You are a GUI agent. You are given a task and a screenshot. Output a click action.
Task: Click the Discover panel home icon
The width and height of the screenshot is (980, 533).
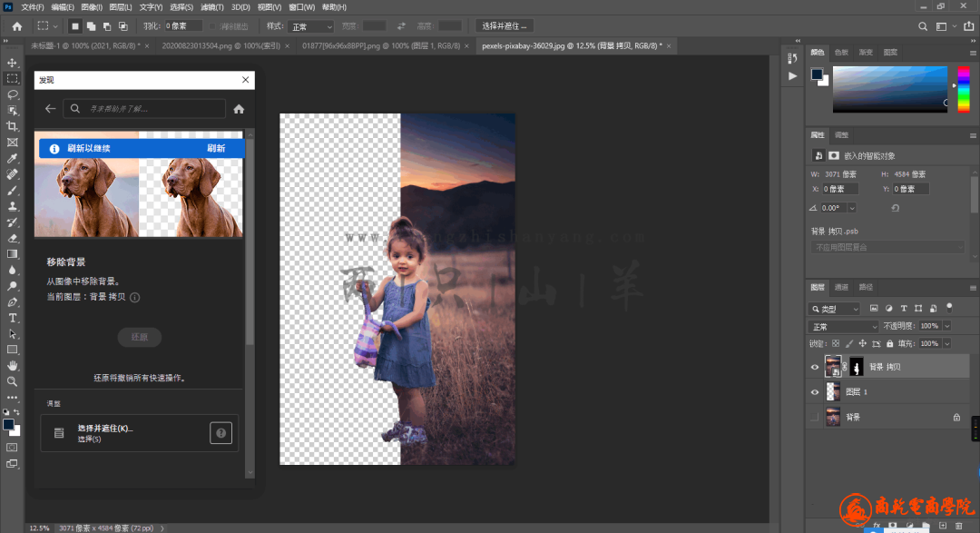(x=239, y=109)
